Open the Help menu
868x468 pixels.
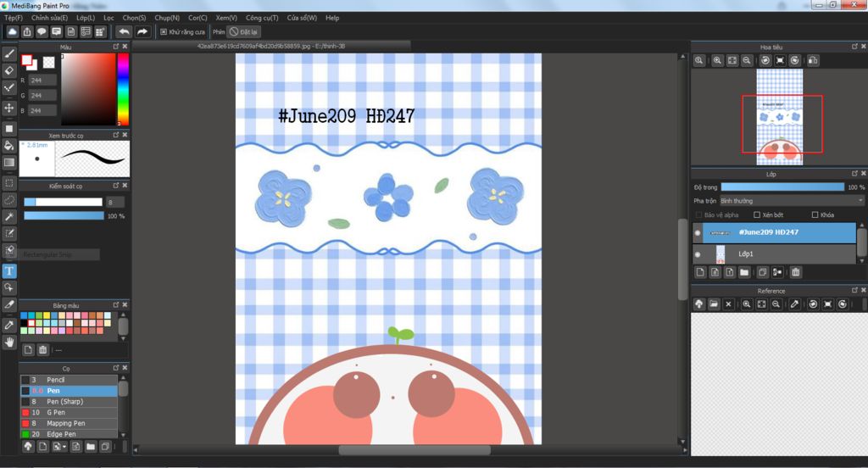[x=332, y=18]
